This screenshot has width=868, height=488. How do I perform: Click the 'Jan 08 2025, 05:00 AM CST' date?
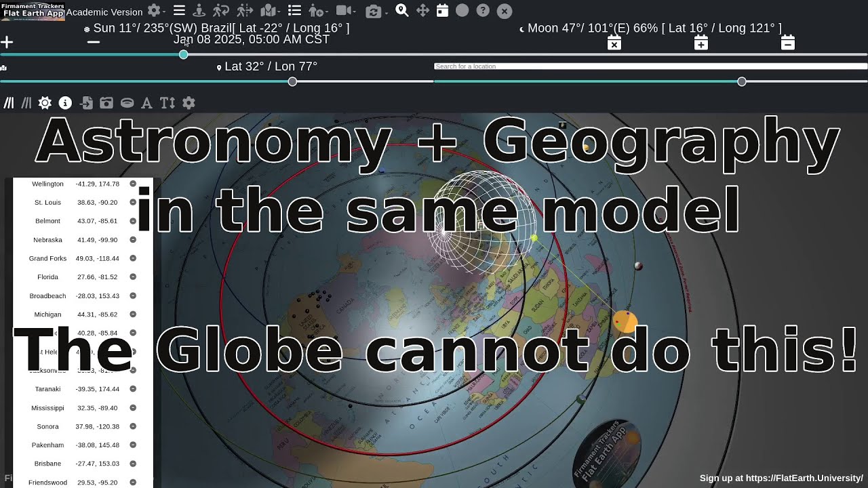click(x=252, y=39)
